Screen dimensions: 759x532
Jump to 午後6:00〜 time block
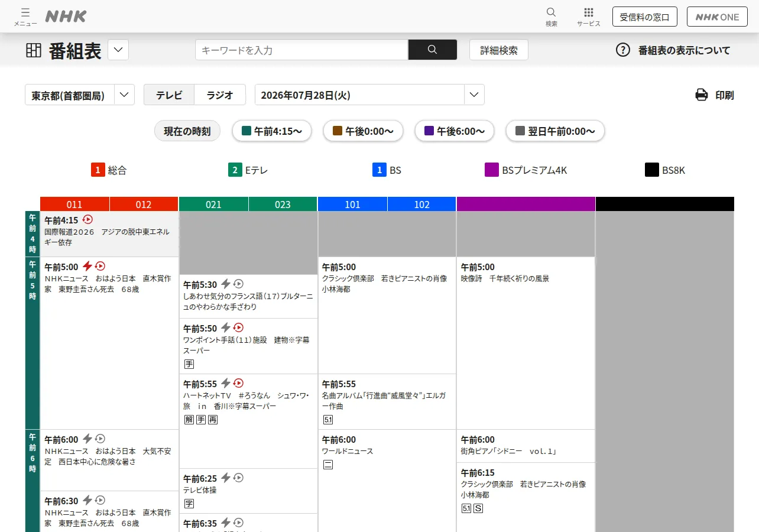coord(454,131)
